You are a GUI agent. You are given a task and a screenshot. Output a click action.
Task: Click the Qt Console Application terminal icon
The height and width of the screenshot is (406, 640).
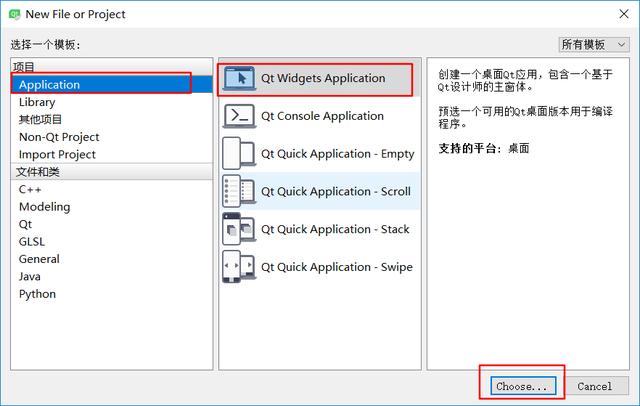click(240, 116)
